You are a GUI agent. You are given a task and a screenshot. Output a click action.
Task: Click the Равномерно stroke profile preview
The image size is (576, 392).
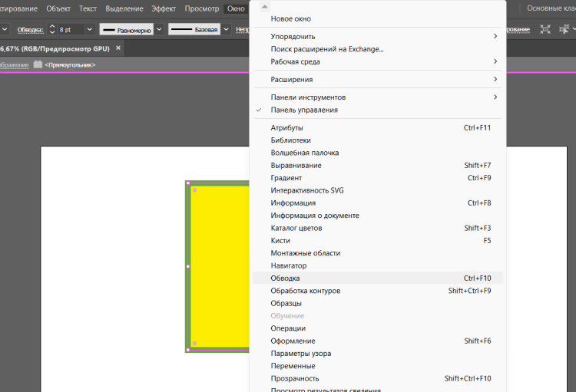pyautogui.click(x=127, y=29)
